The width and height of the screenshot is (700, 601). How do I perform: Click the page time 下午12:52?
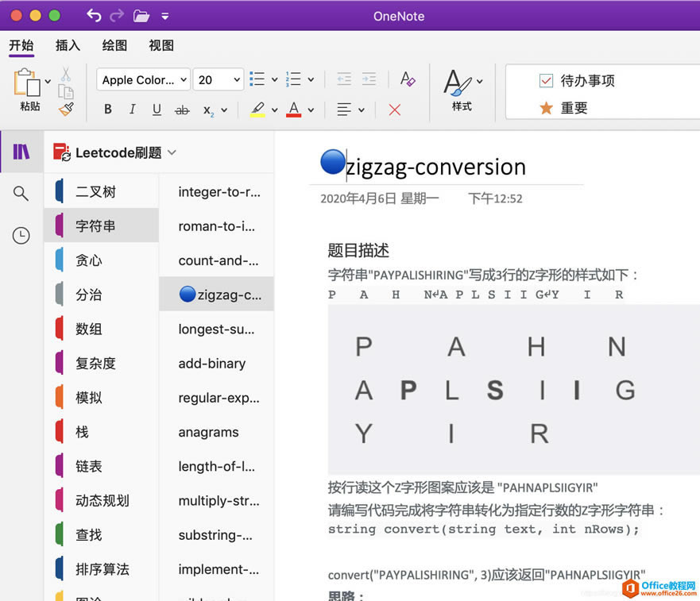(x=495, y=198)
